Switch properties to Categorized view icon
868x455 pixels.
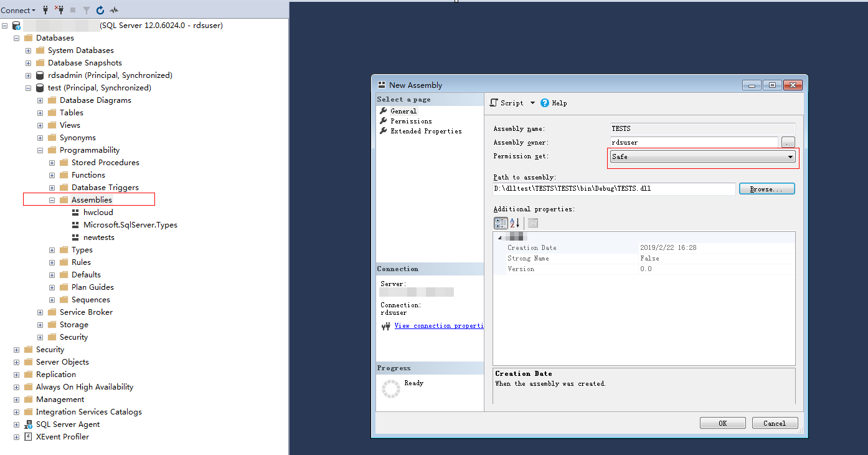(501, 223)
